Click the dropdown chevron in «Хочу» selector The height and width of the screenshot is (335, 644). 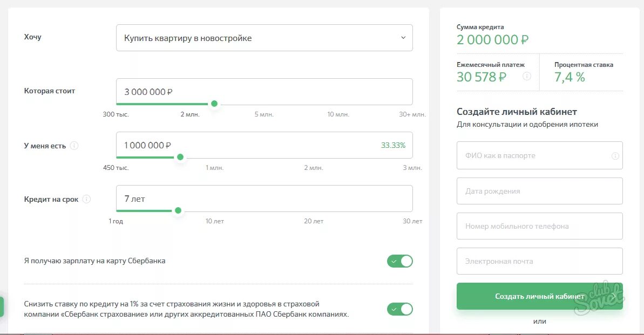403,38
